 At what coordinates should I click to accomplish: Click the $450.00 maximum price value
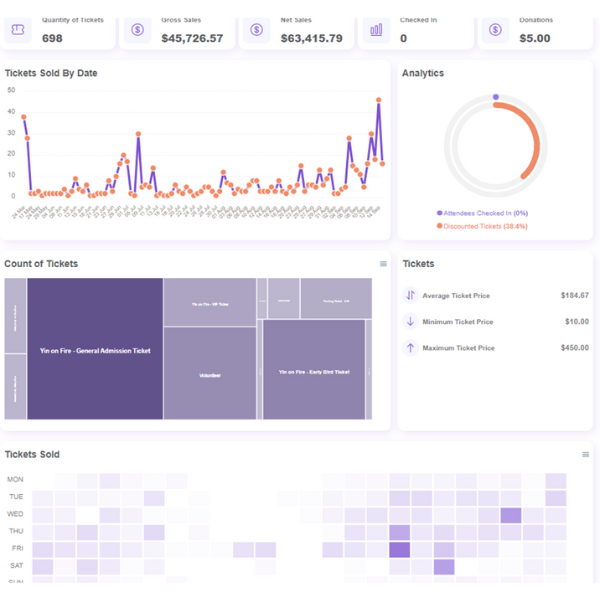point(575,348)
